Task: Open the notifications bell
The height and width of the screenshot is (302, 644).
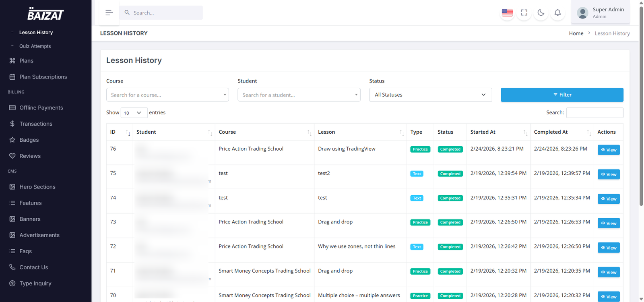Action: (557, 13)
